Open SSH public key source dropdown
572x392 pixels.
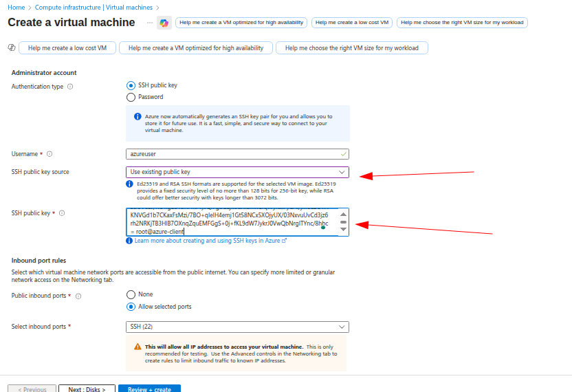[237, 172]
